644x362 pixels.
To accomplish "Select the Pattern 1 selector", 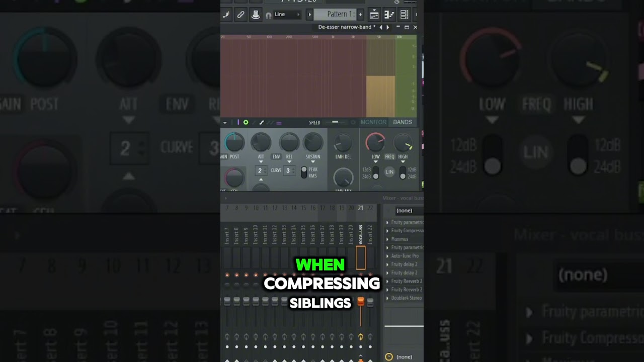I will click(x=335, y=15).
